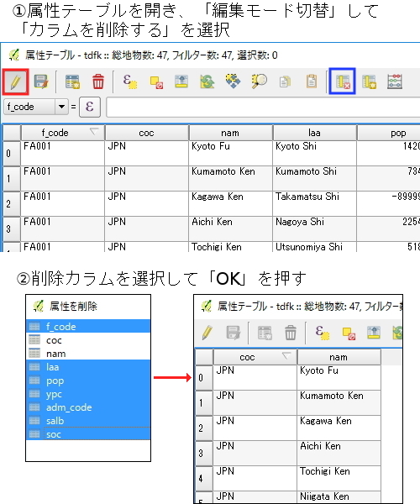Click Kumamoto Shi cell
Viewport: 420px width, 504px height.
coord(314,179)
